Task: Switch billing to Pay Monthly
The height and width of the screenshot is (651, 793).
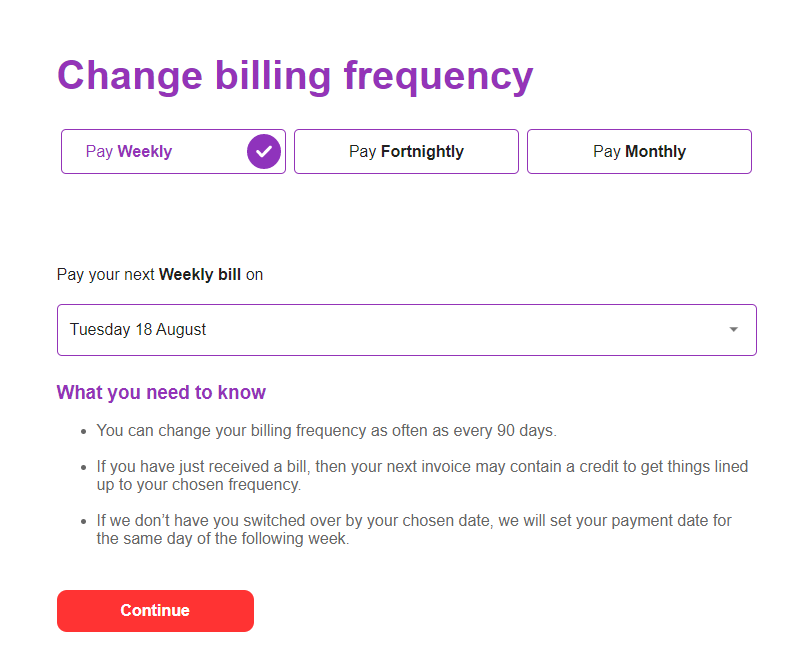Action: [x=639, y=151]
